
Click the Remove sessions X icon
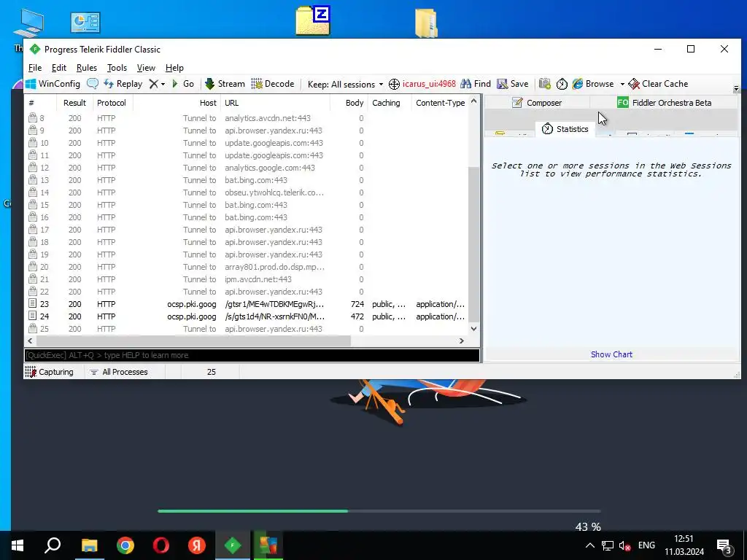pyautogui.click(x=153, y=84)
